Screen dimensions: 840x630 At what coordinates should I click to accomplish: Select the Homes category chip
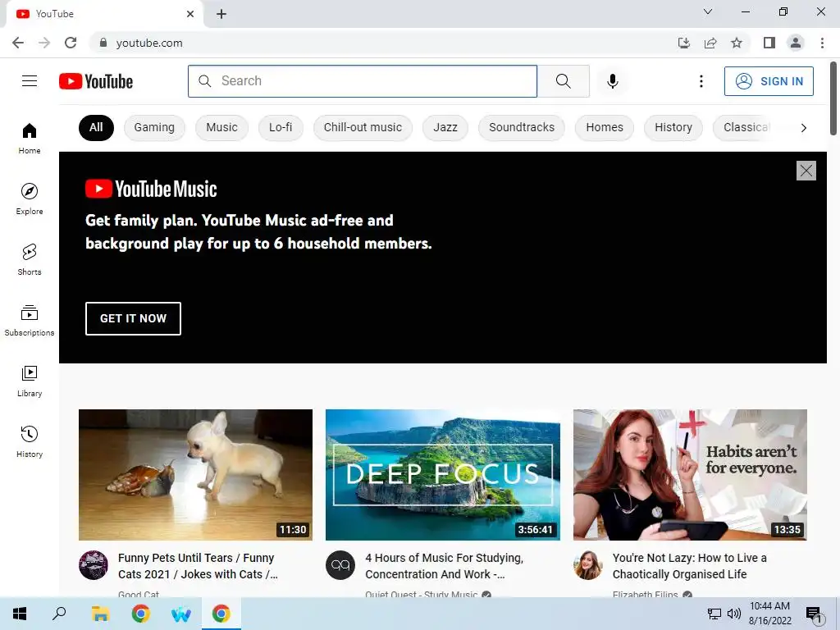pyautogui.click(x=605, y=127)
